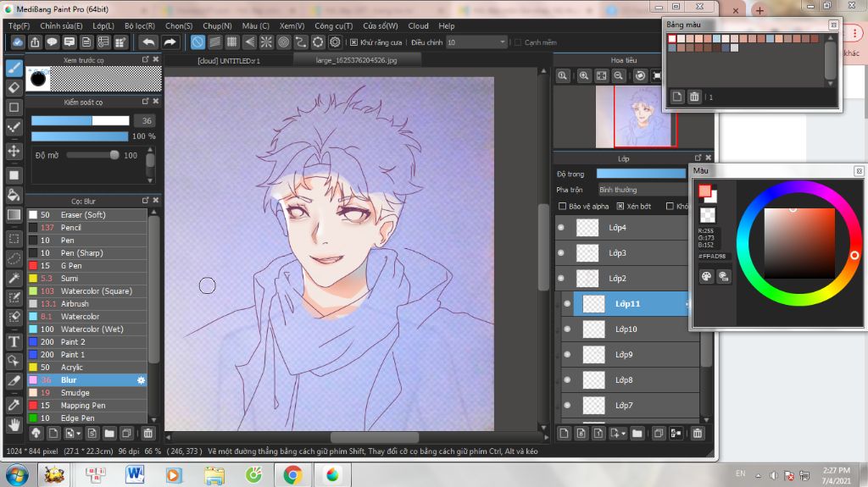The height and width of the screenshot is (487, 868).
Task: Open Bộ lọc(R) menu
Action: point(140,26)
